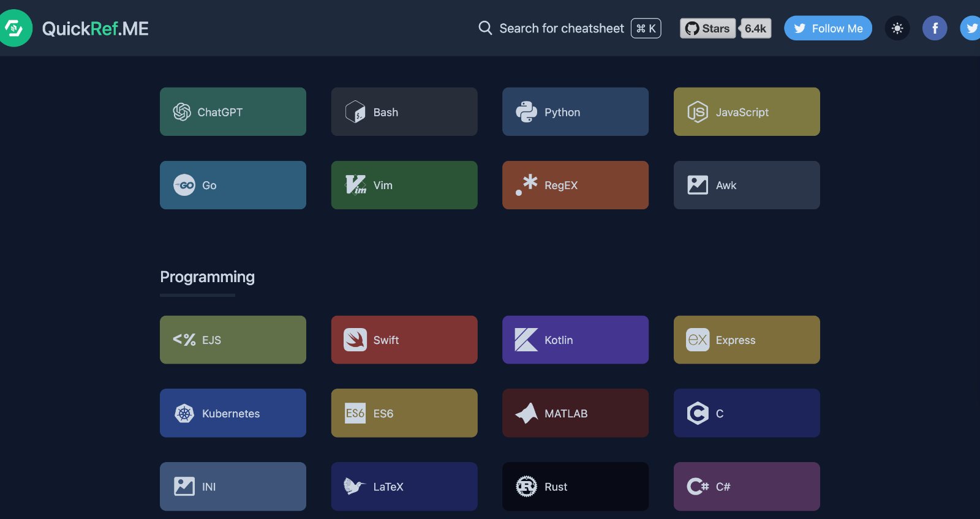Open the Python cheatsheet card
Image resolution: width=980 pixels, height=519 pixels.
(x=575, y=111)
